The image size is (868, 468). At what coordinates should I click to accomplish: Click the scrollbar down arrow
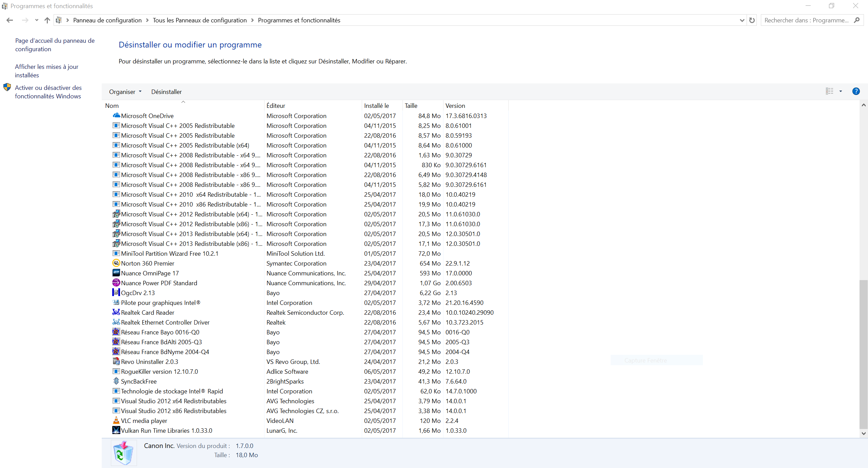pos(864,433)
